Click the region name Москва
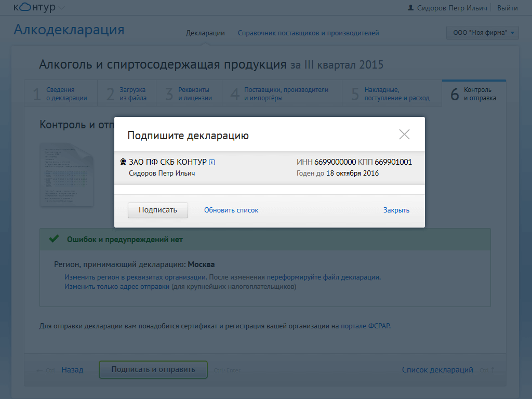The height and width of the screenshot is (399, 532). 201,264
